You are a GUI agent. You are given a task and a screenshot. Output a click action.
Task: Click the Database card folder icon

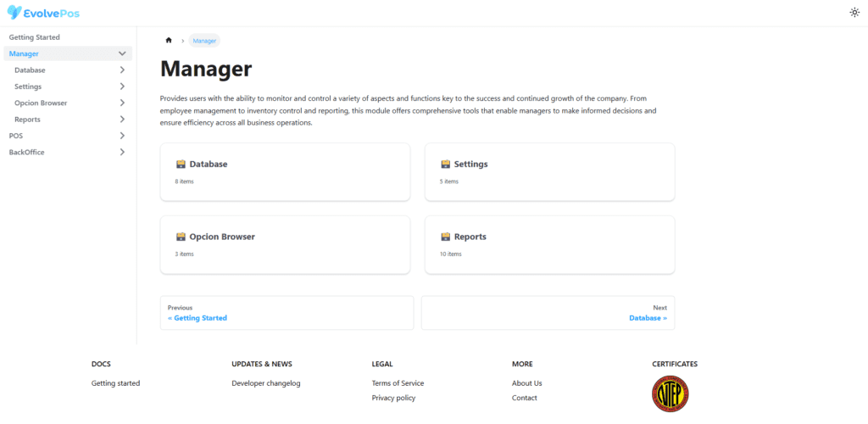click(x=181, y=165)
